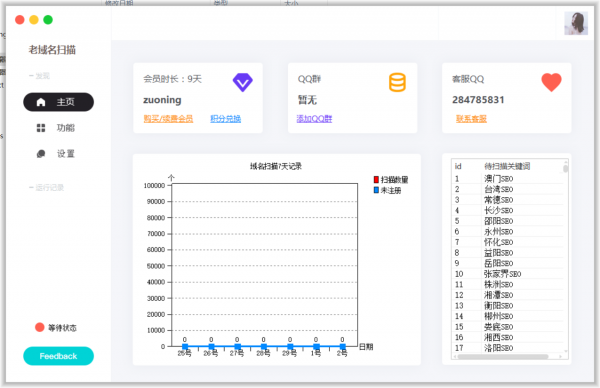Click the red 扫描数量 legend swatch
This screenshot has width=600, height=388.
tap(376, 179)
